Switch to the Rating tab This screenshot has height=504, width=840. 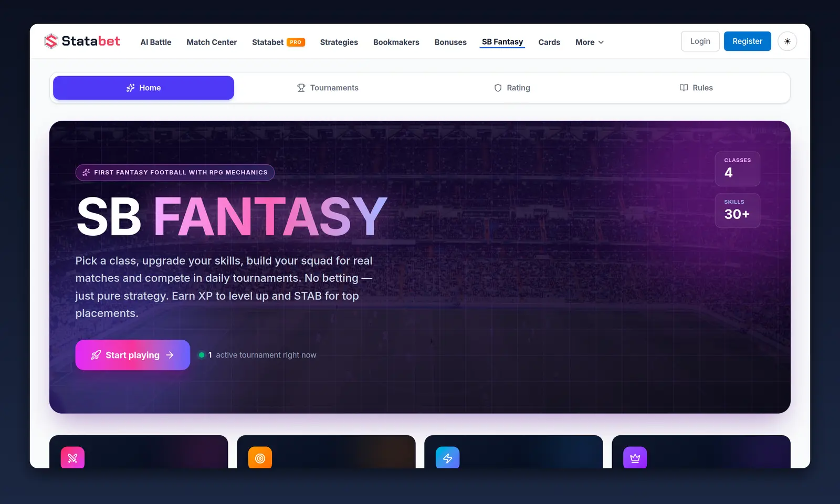point(512,88)
